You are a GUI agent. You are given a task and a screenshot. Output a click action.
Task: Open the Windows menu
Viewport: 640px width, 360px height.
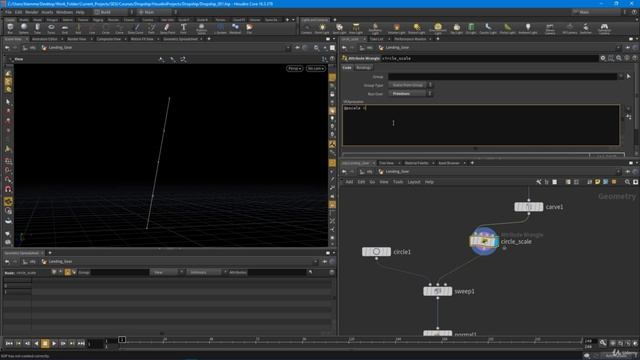64,12
